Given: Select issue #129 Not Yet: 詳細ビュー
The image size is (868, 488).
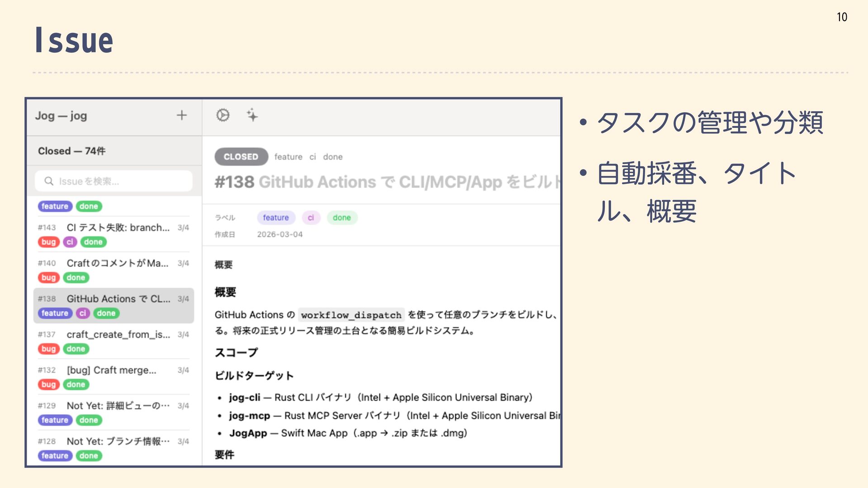Looking at the screenshot, I should coord(118,406).
